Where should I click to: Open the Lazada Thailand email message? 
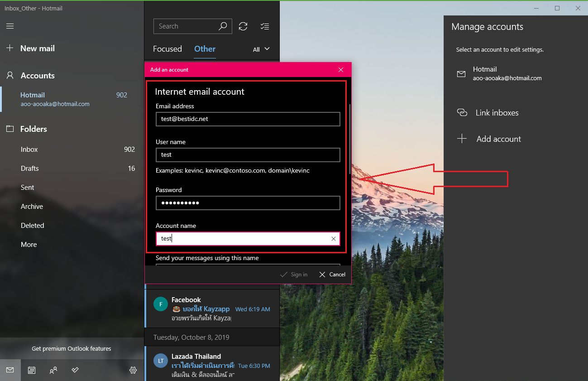click(x=212, y=364)
